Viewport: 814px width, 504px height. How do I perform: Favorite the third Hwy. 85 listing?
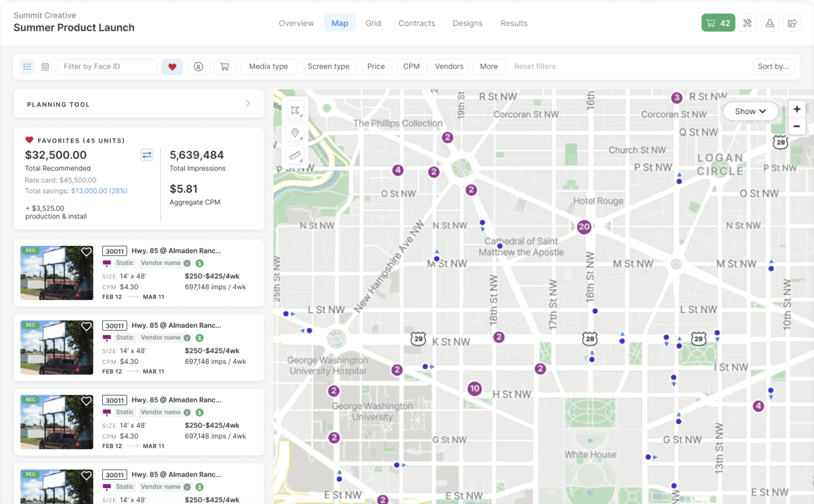86,401
